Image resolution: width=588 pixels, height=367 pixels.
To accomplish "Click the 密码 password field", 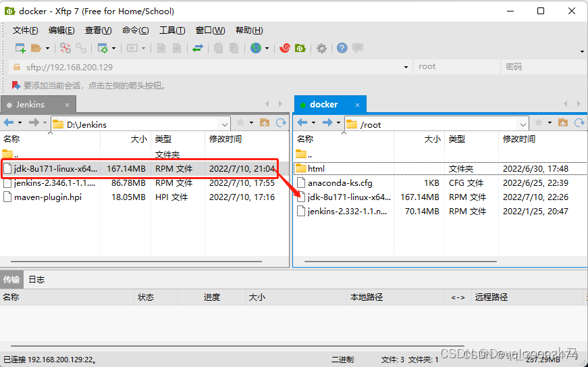I will coord(543,67).
